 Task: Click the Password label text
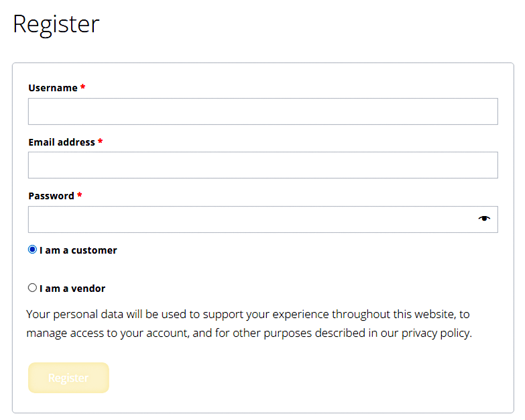[x=51, y=196]
